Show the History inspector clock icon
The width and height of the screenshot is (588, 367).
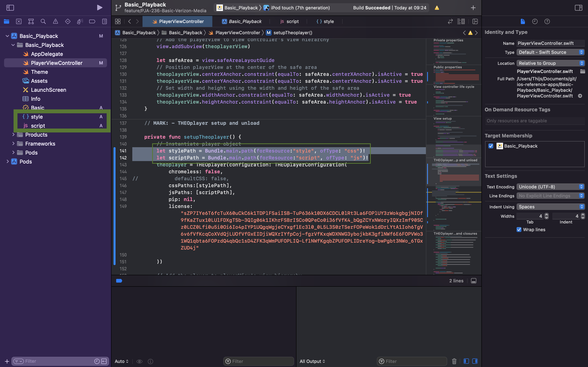[x=535, y=21]
